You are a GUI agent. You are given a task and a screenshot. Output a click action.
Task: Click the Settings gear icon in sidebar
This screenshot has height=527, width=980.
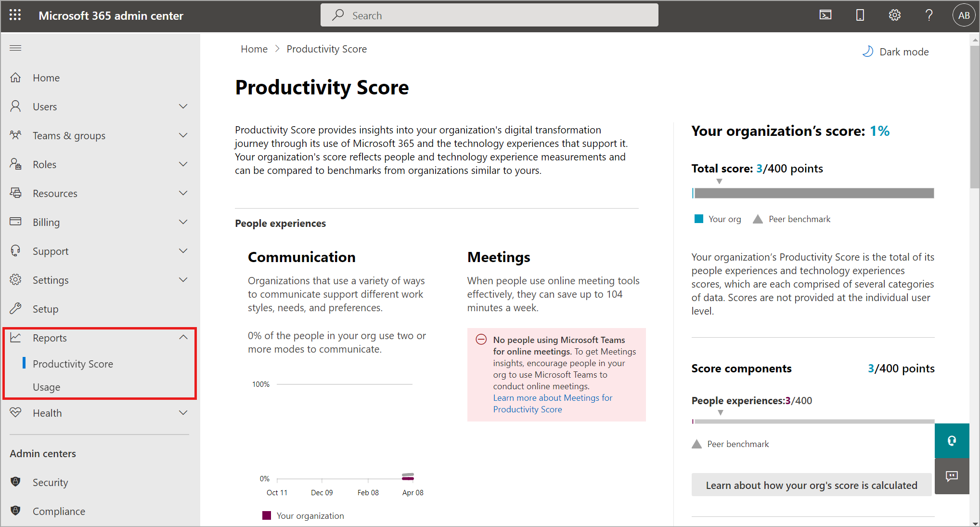(15, 280)
